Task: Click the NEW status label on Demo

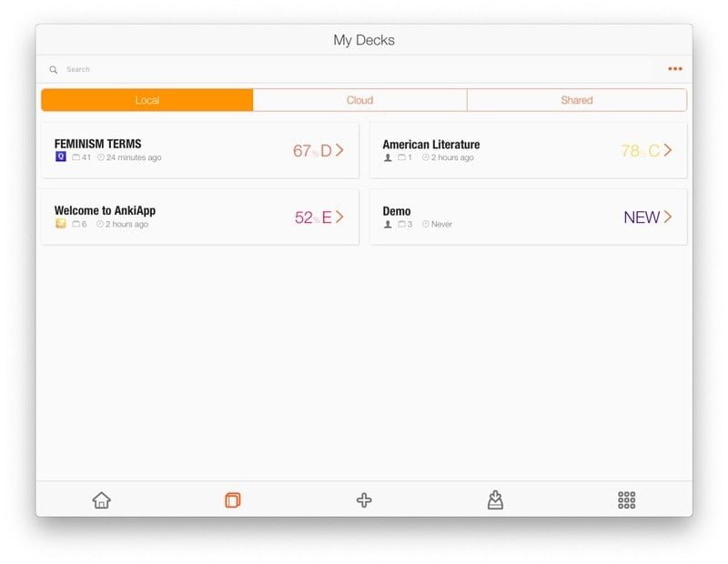Action: click(642, 217)
